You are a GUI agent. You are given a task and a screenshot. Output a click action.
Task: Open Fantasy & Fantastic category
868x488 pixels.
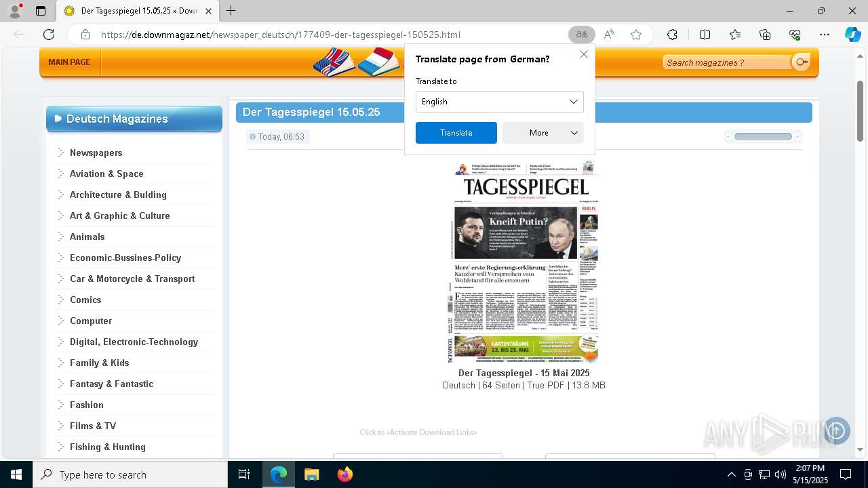(111, 384)
